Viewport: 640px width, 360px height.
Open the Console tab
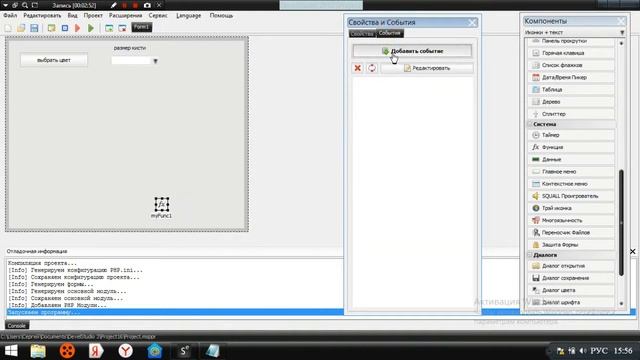[17, 325]
